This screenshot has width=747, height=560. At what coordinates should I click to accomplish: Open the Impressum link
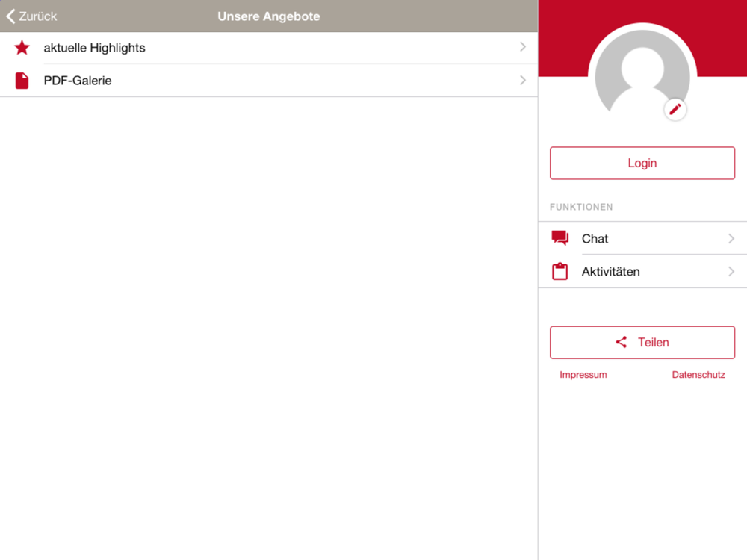(583, 375)
